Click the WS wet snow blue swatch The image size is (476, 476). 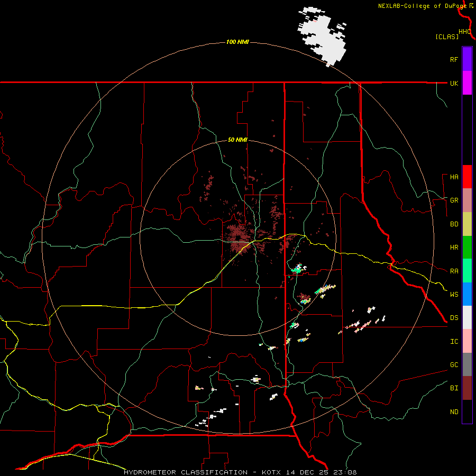point(467,294)
